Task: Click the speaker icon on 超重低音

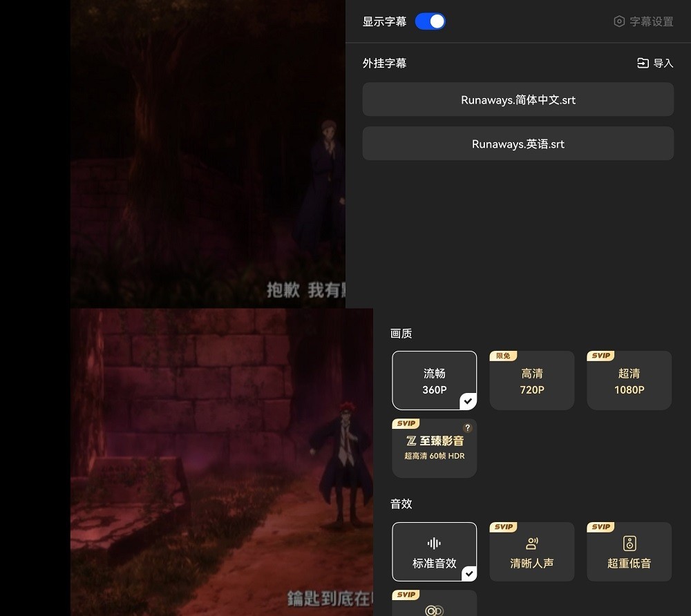Action: point(630,544)
